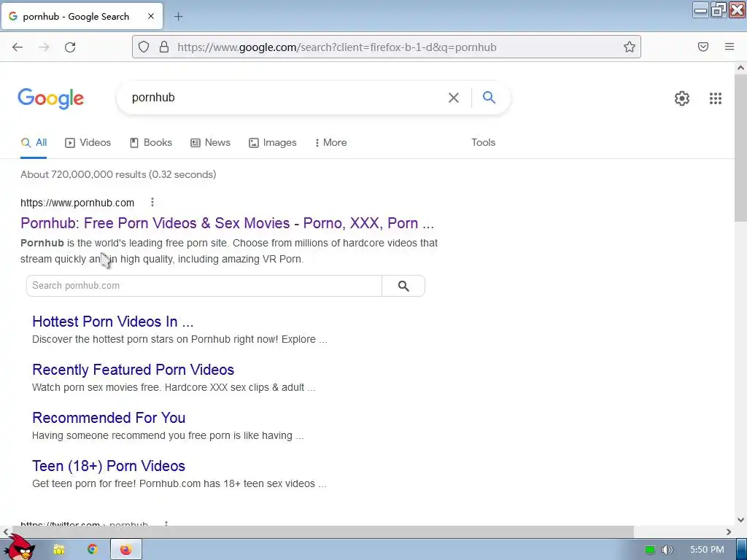Click the Google logo
Viewport: 747px width, 560px height.
pos(51,98)
